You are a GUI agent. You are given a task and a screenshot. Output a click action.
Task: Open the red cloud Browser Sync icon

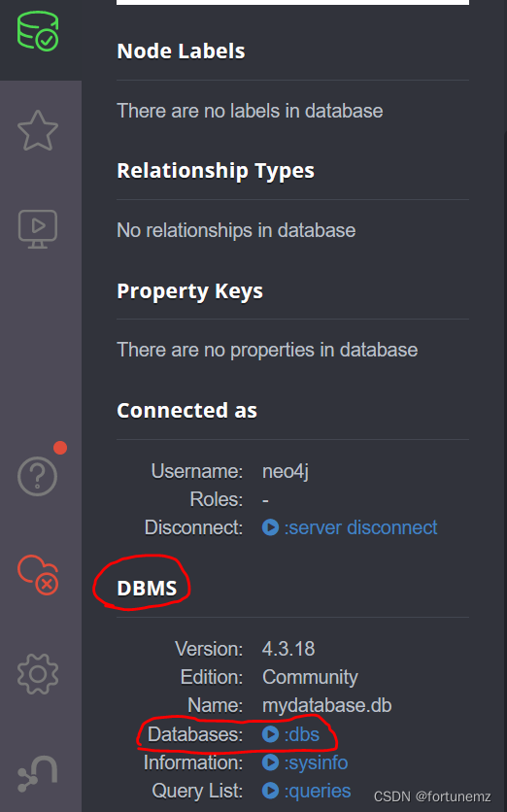click(38, 575)
